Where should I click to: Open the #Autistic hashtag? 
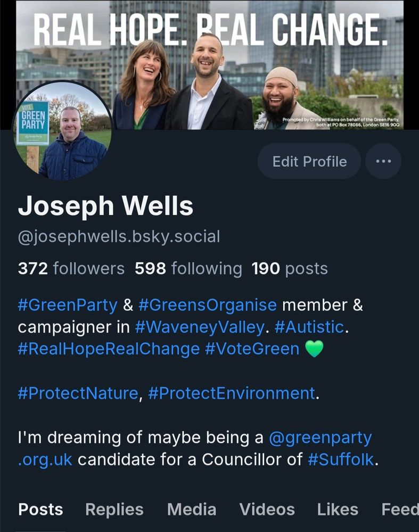pyautogui.click(x=309, y=327)
